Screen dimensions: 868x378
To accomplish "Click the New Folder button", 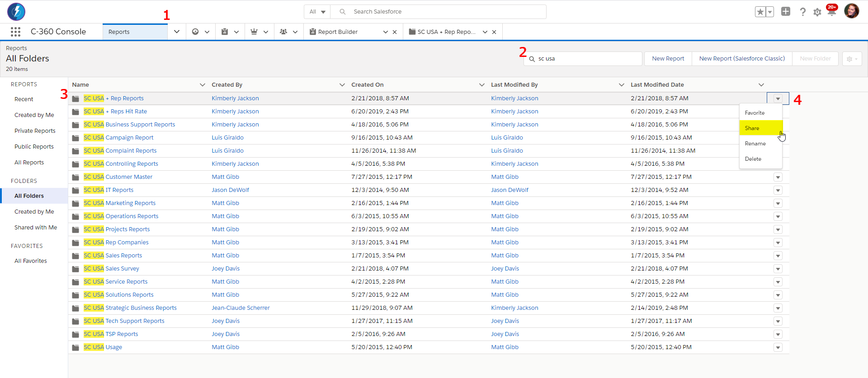I will (x=815, y=59).
